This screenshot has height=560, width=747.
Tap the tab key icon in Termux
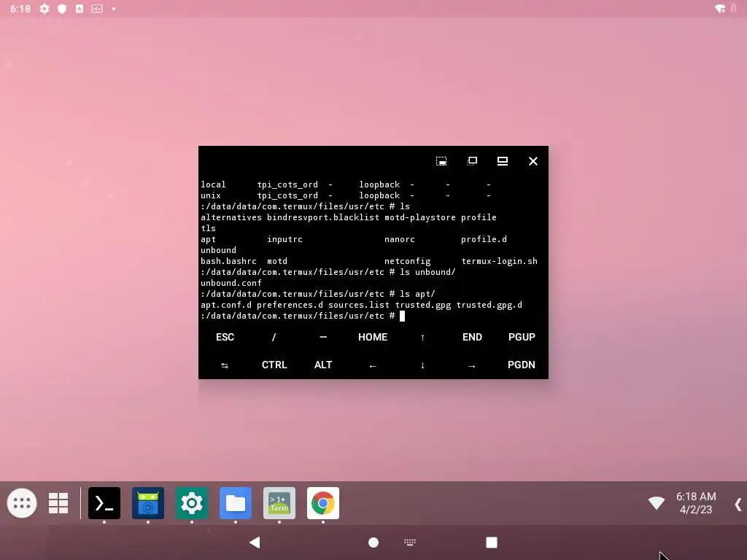[x=225, y=365]
